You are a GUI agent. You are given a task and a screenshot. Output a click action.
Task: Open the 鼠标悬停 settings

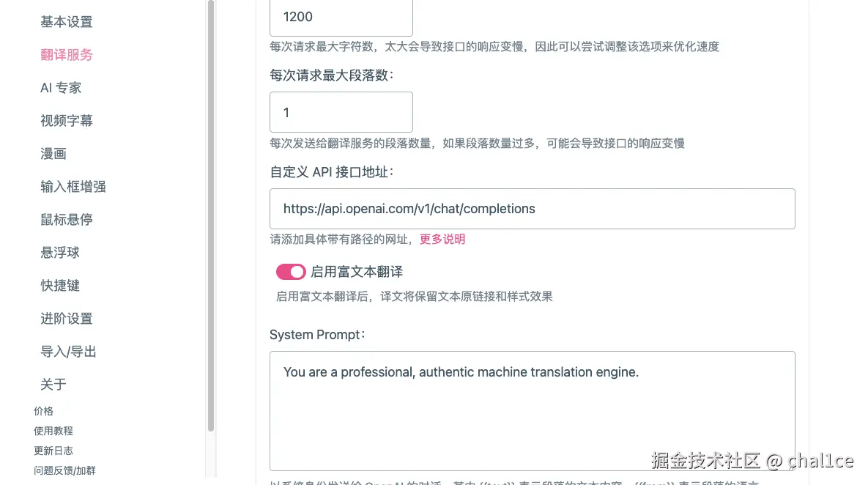click(x=67, y=219)
